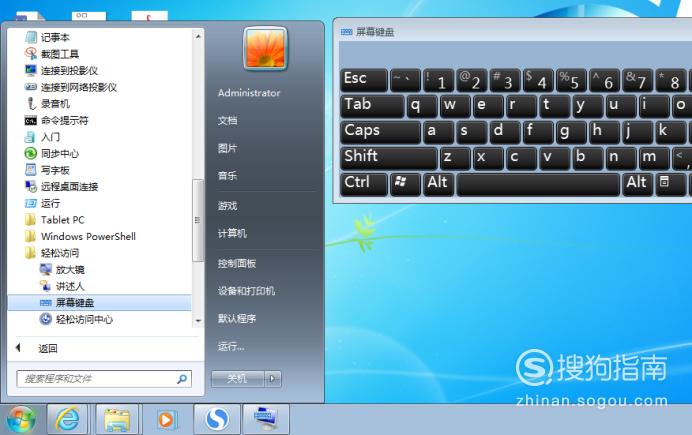Click scroll-up arrow of the programs list
This screenshot has height=435, width=692.
pyautogui.click(x=198, y=36)
